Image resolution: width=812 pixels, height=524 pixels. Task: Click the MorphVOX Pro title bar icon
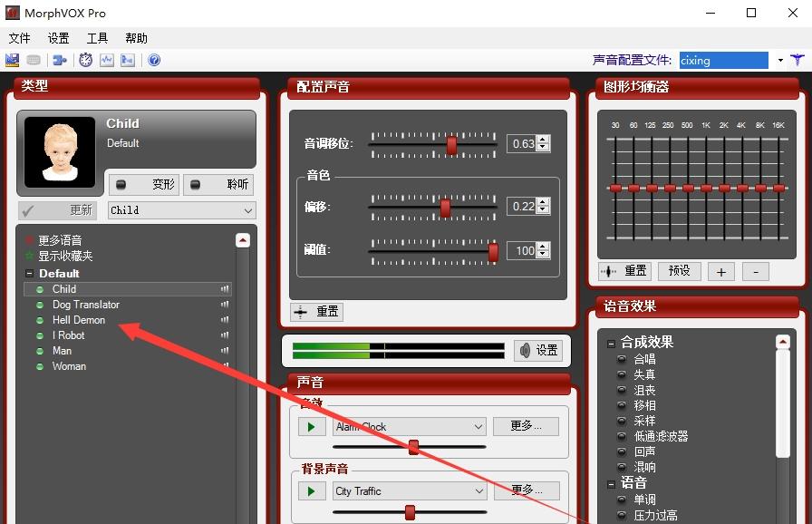click(13, 13)
